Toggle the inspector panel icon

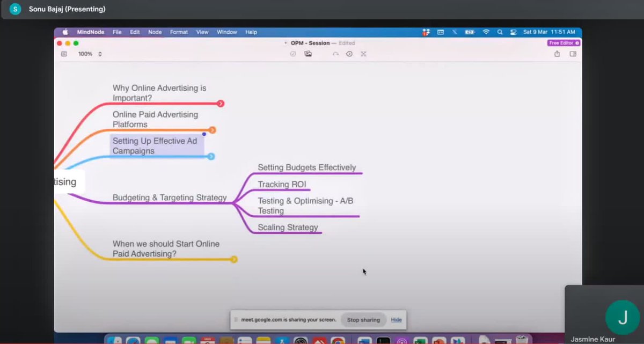573,54
